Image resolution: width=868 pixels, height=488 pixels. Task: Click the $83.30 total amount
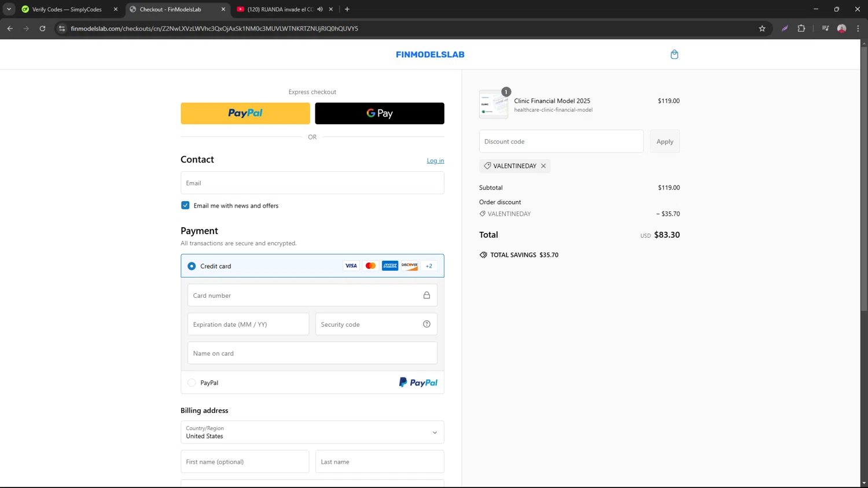[x=667, y=235]
